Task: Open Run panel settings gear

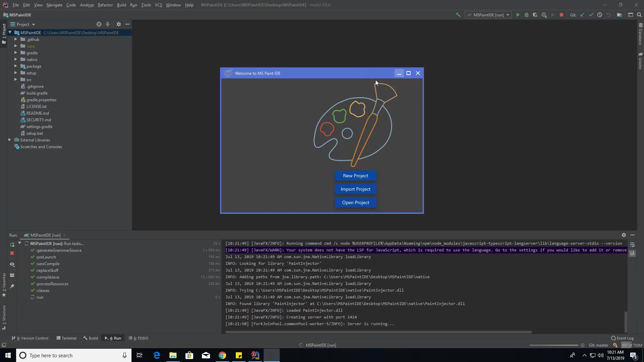Action: (624, 235)
